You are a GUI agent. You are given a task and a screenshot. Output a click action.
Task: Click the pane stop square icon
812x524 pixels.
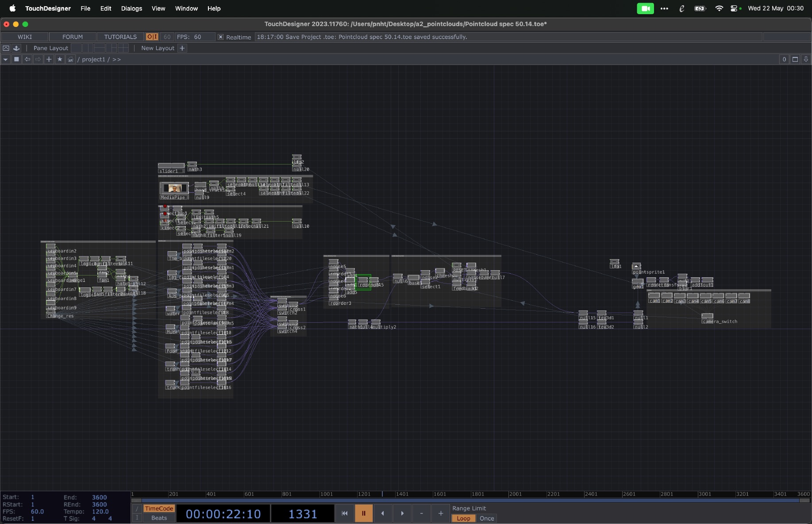click(x=16, y=59)
